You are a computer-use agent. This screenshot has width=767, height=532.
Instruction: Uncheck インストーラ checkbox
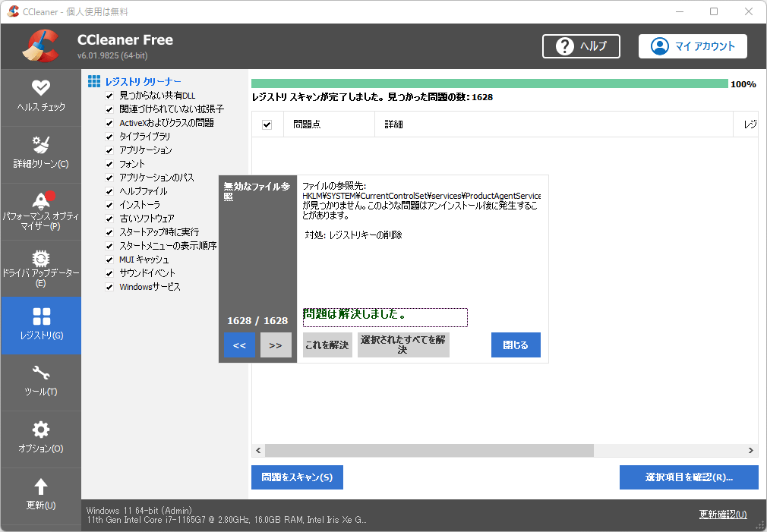(109, 206)
